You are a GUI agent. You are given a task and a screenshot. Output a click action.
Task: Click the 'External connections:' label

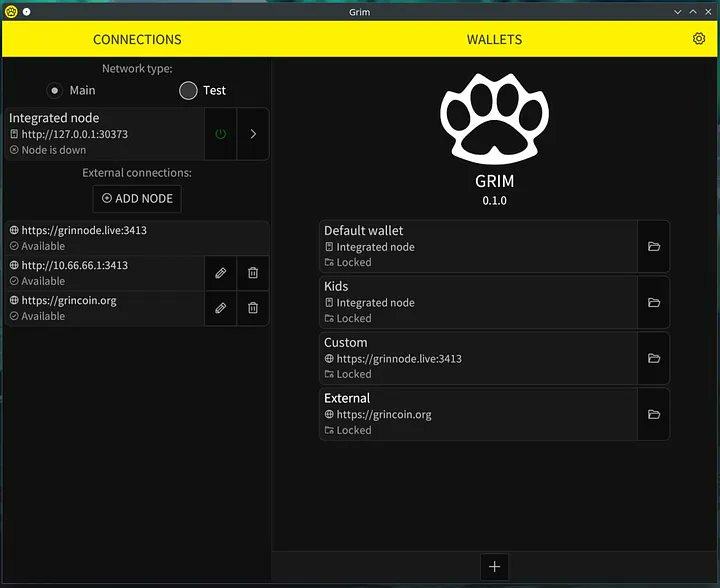(137, 173)
